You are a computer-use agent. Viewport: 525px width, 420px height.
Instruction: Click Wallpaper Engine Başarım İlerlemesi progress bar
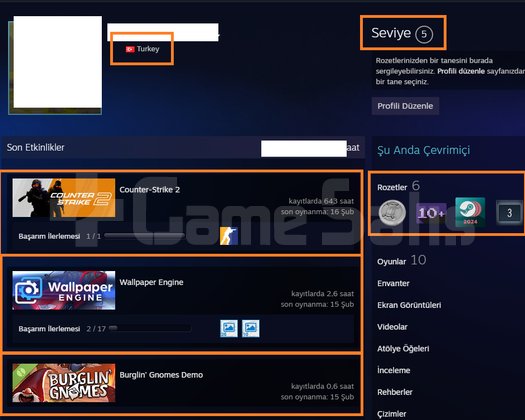(150, 328)
